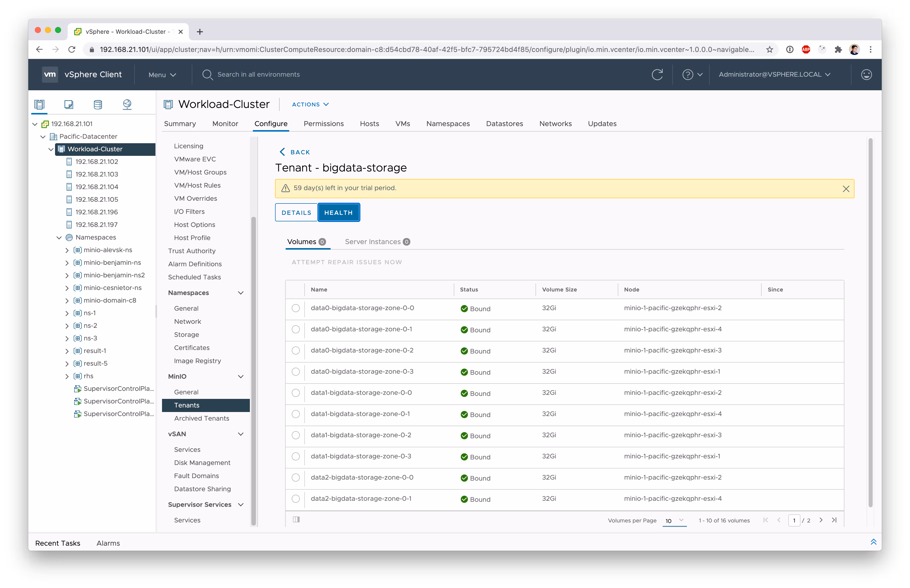
Task: Click ATTEMPT REPAIR ISSUES NOW
Action: point(346,262)
